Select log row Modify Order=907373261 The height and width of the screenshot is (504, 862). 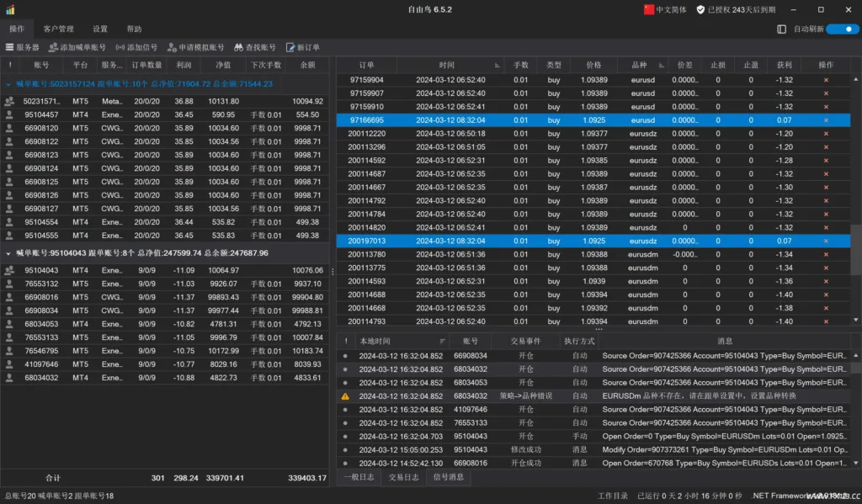(x=595, y=449)
